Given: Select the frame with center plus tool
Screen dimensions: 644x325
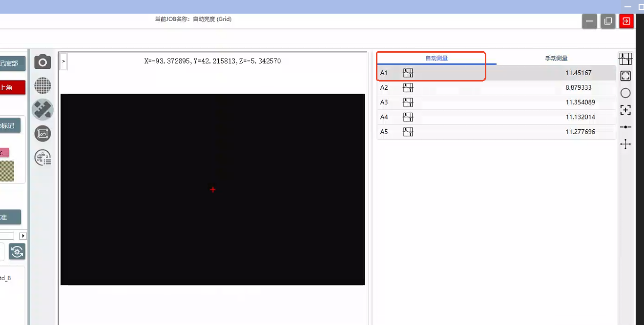Looking at the screenshot, I should [x=625, y=110].
